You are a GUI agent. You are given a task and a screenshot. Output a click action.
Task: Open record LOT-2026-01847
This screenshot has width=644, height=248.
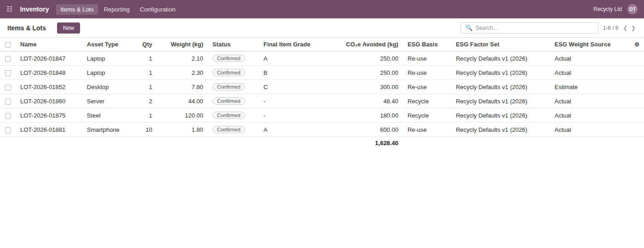[43, 59]
